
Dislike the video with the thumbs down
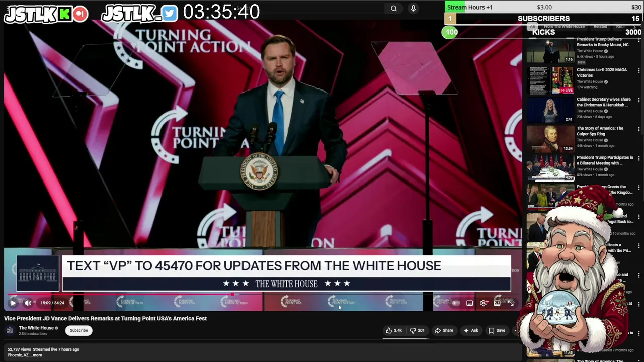417,330
